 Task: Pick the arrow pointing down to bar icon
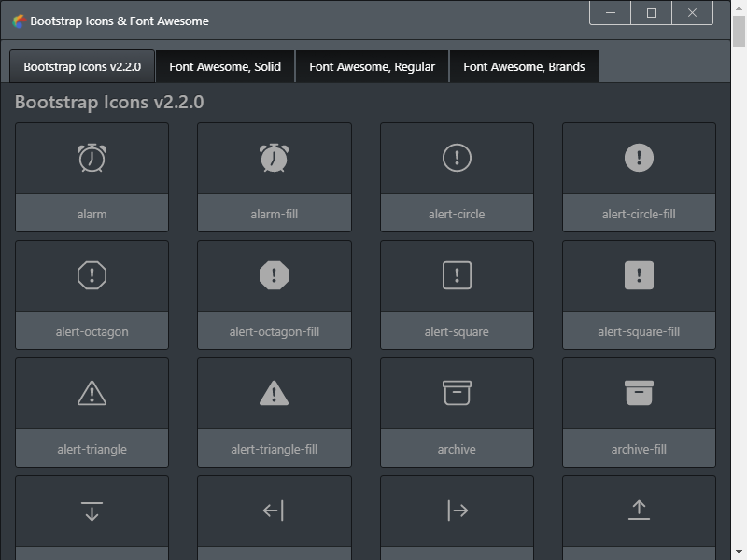click(x=92, y=511)
